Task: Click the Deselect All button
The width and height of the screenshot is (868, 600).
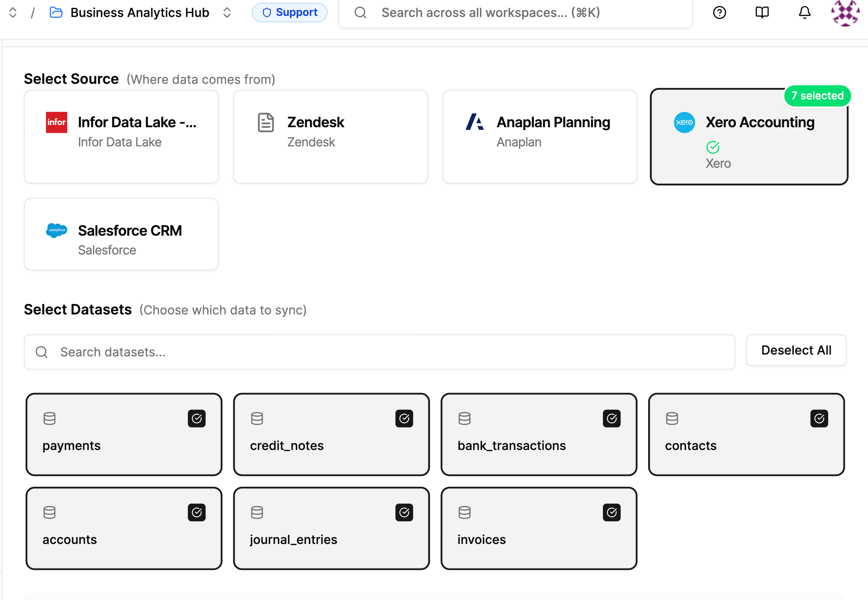Action: (x=796, y=350)
